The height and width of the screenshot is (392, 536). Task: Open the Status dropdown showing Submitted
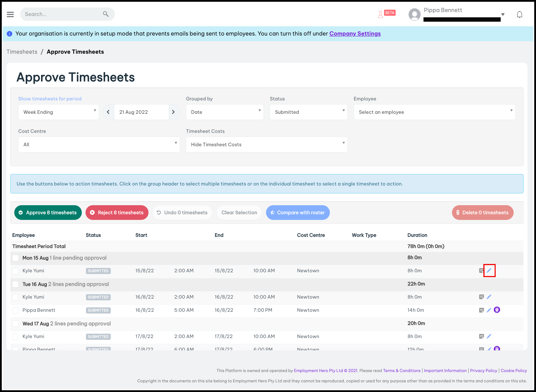click(308, 112)
